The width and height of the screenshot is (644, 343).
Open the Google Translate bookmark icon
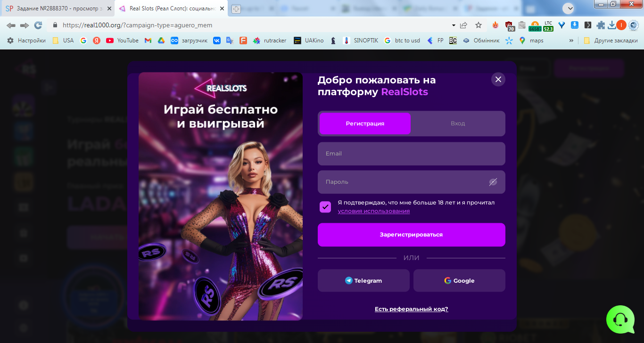pos(230,41)
